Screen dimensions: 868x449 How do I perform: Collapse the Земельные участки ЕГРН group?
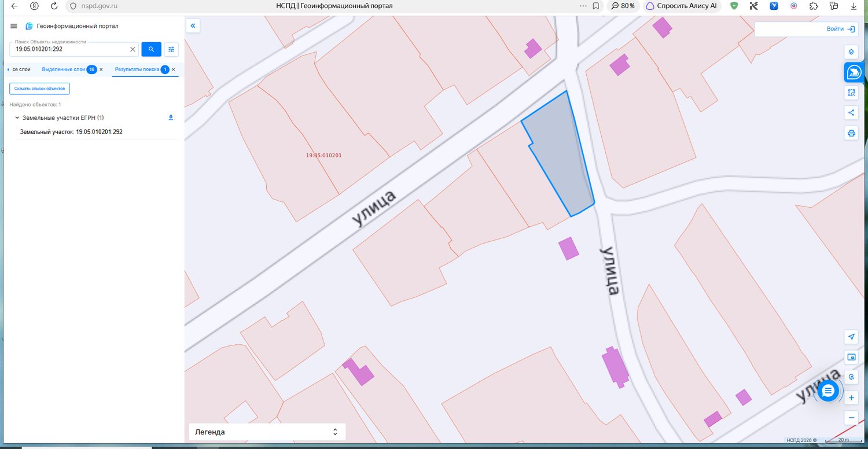pyautogui.click(x=17, y=117)
